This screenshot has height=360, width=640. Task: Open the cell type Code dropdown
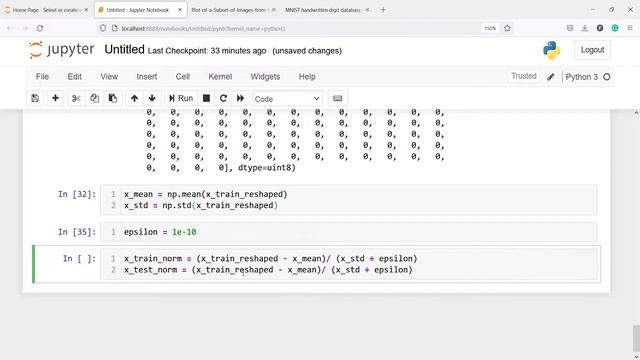click(x=287, y=99)
